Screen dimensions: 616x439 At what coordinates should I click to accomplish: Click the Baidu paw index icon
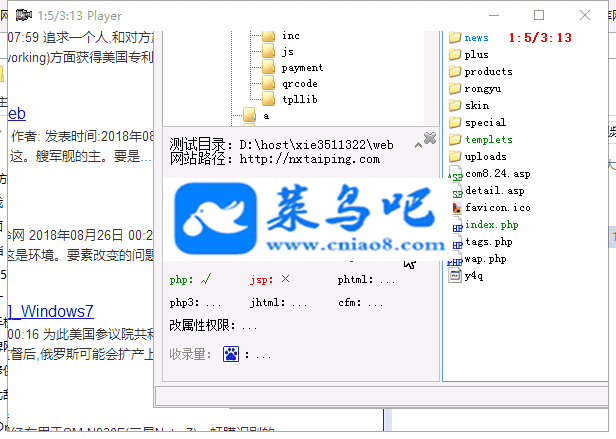point(231,354)
